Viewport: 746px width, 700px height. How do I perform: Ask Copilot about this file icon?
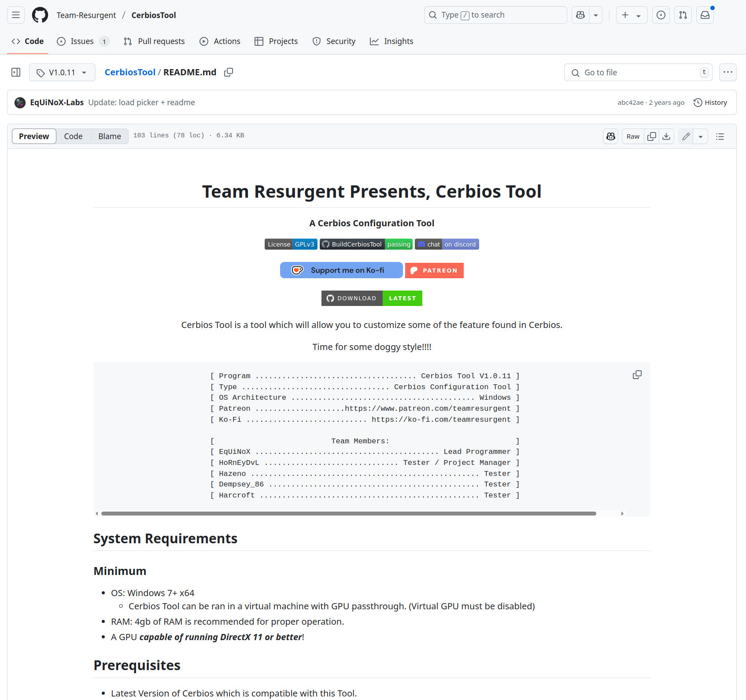(x=611, y=136)
